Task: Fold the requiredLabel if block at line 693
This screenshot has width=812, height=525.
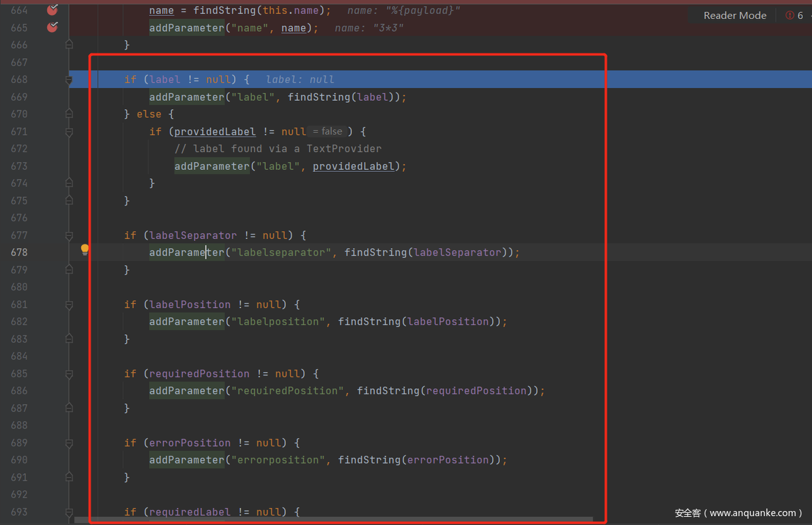Action: point(69,512)
